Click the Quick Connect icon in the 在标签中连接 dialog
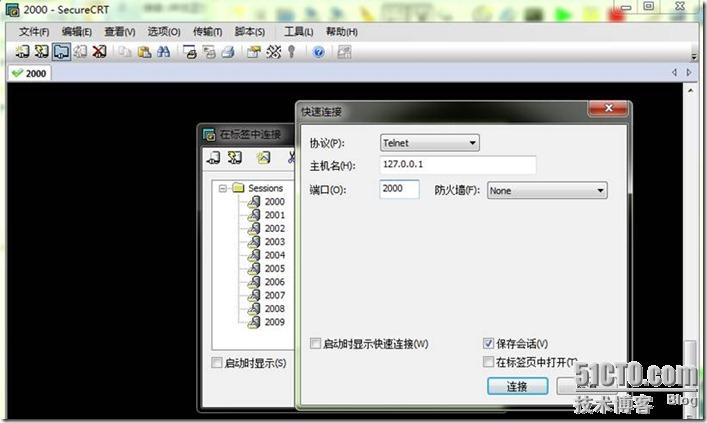 pyautogui.click(x=234, y=157)
